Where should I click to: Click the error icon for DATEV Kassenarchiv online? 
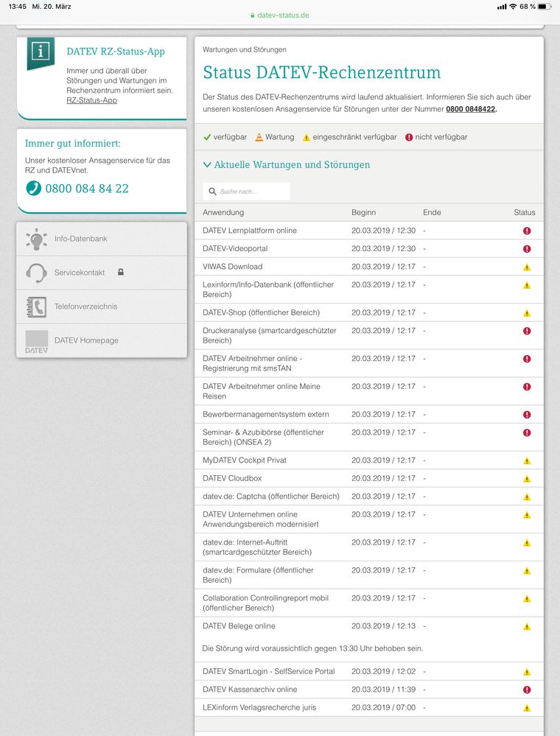[527, 690]
